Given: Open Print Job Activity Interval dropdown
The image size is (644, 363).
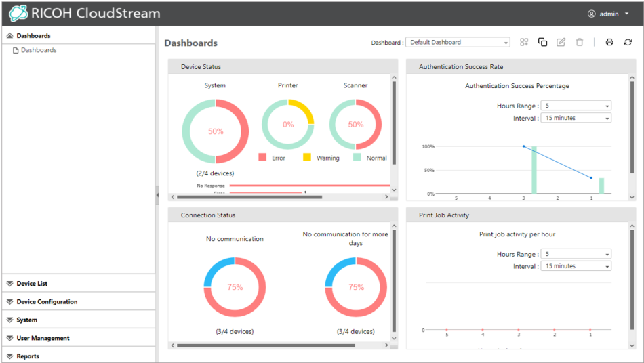Looking at the screenshot, I should tap(576, 266).
